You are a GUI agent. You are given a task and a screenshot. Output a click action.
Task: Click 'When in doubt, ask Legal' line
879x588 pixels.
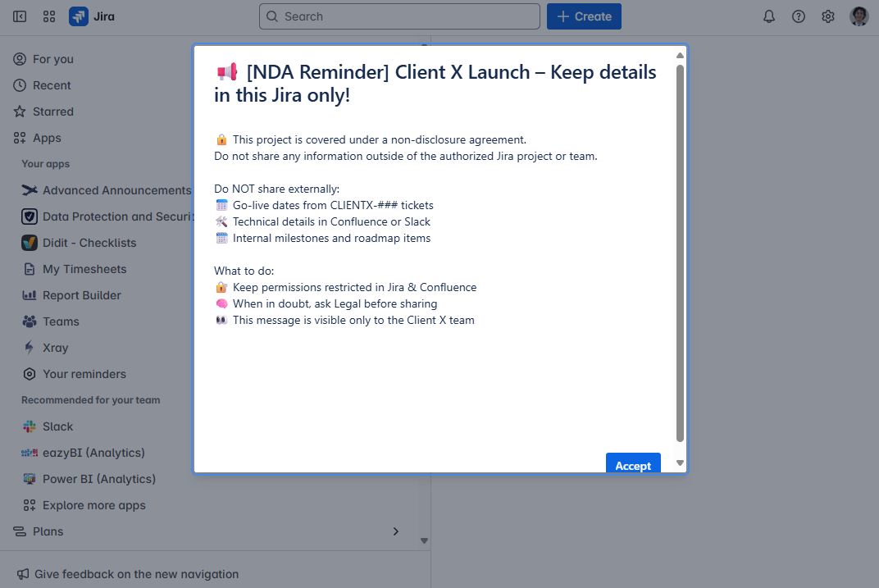[335, 303]
